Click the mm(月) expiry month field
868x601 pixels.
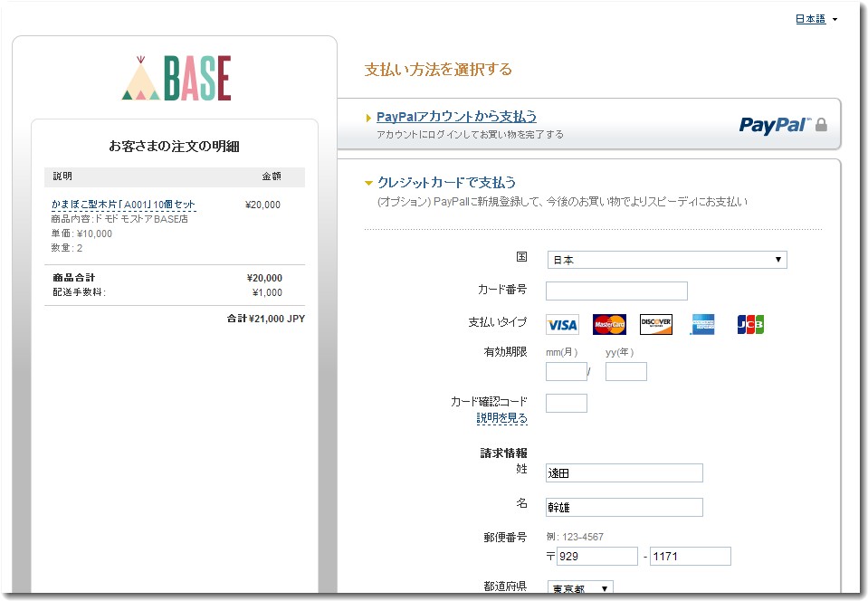[566, 371]
